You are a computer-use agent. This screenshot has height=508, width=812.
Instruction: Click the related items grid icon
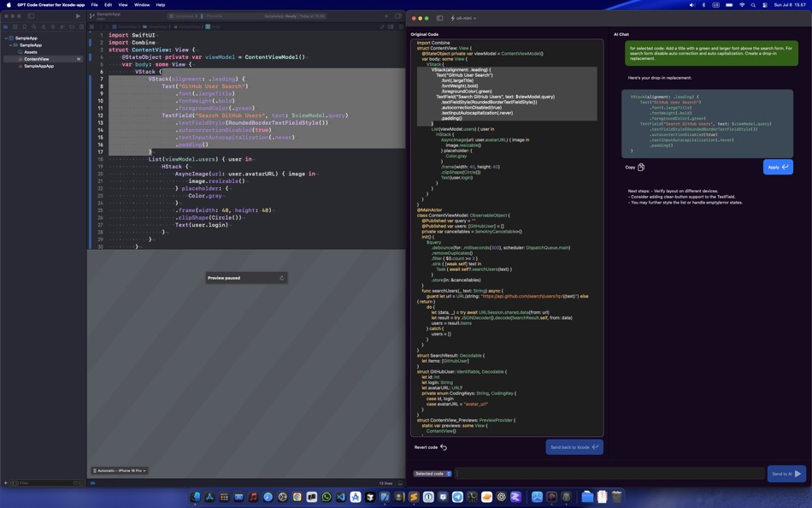(92, 27)
